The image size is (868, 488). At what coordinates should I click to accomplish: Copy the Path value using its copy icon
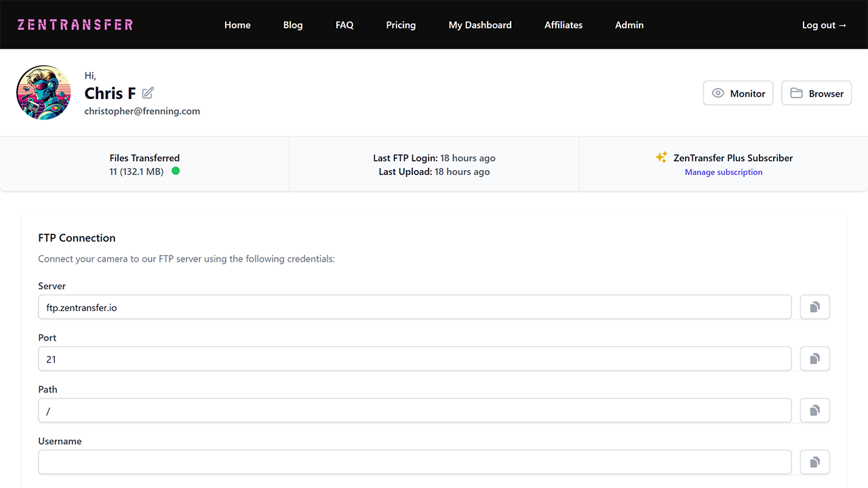pyautogui.click(x=814, y=410)
